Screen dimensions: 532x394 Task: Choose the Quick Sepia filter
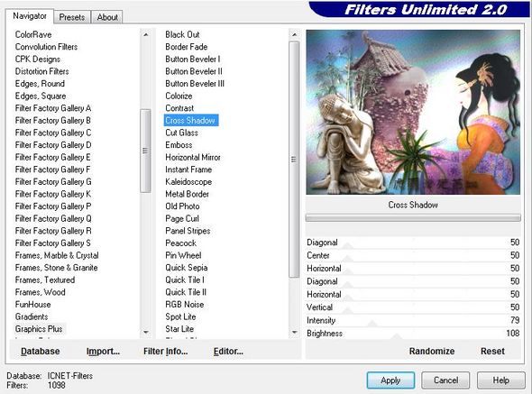coord(187,268)
